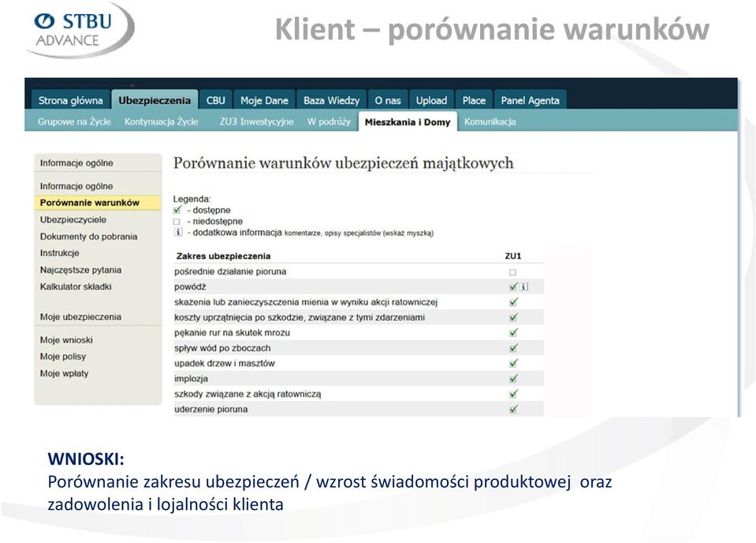
Task: Open Komunikacja submenu item
Action: point(490,121)
